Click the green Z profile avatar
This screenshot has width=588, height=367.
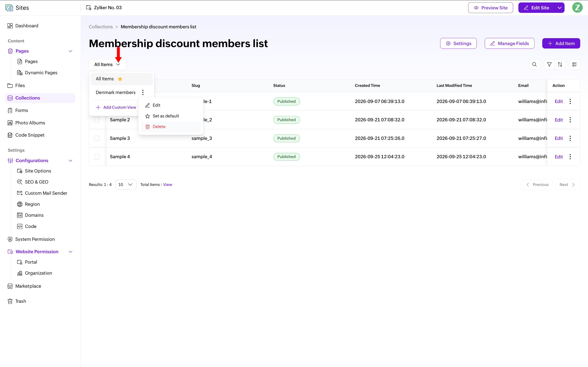pyautogui.click(x=577, y=8)
